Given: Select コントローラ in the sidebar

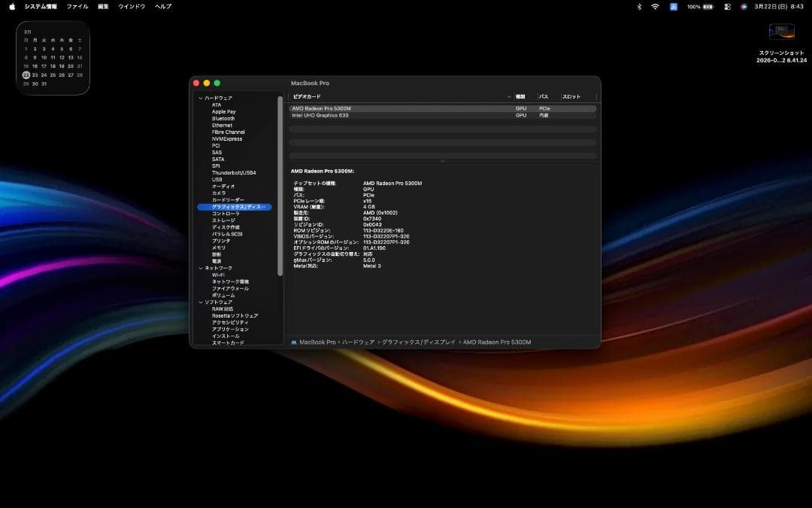Looking at the screenshot, I should point(226,214).
